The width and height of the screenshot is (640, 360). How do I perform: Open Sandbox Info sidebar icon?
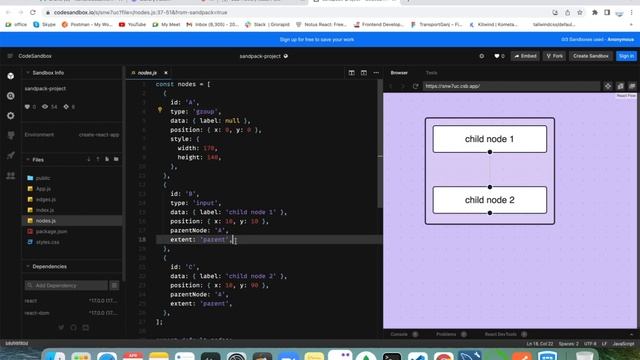11,76
